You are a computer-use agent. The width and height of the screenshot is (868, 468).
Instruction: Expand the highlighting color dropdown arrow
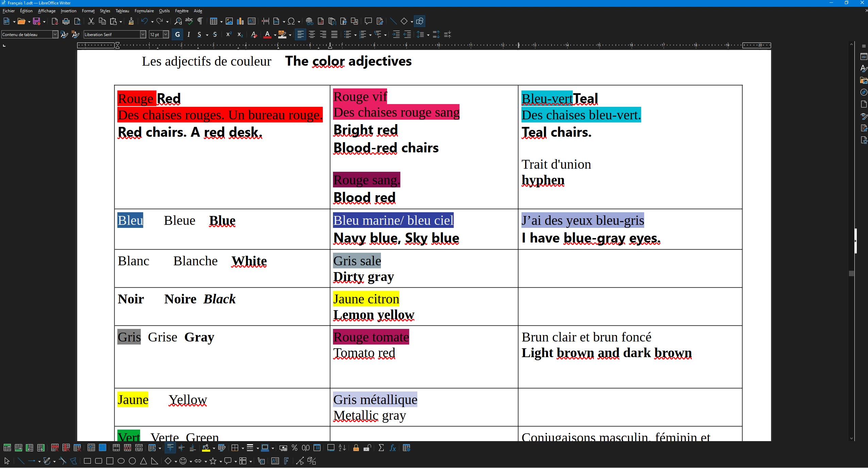(x=290, y=34)
